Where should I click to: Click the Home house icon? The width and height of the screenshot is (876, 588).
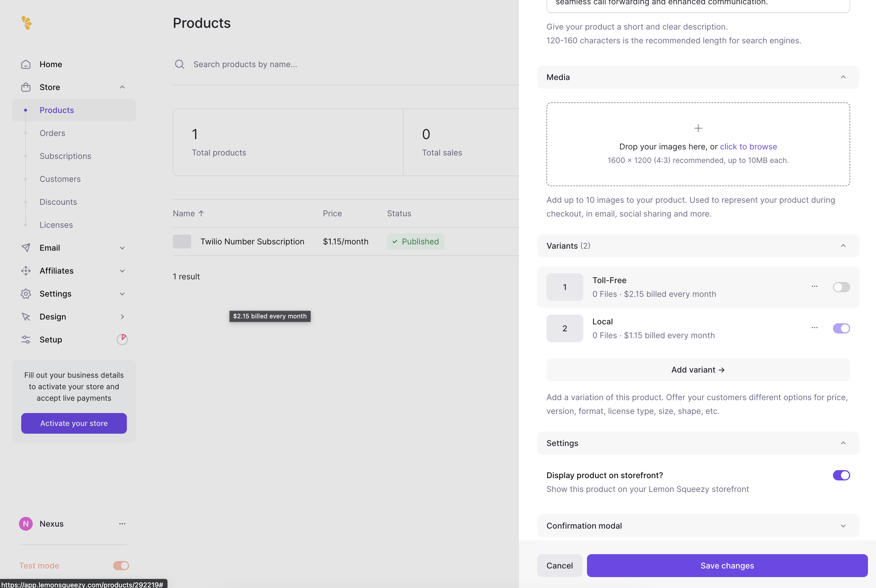pos(26,64)
